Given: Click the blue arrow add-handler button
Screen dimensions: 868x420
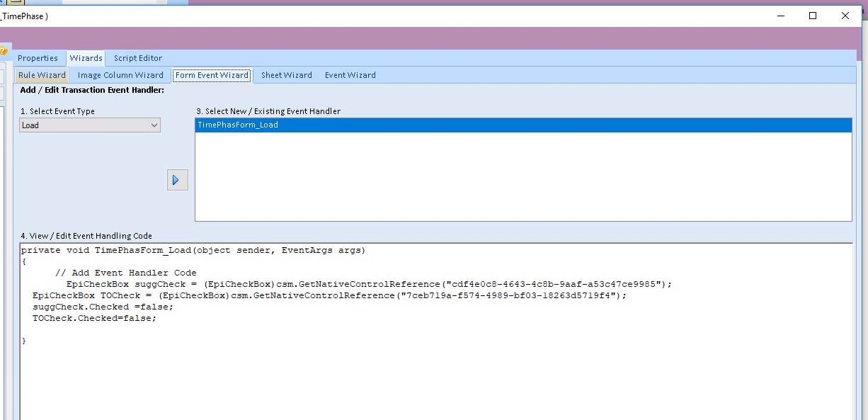Looking at the screenshot, I should (x=177, y=180).
